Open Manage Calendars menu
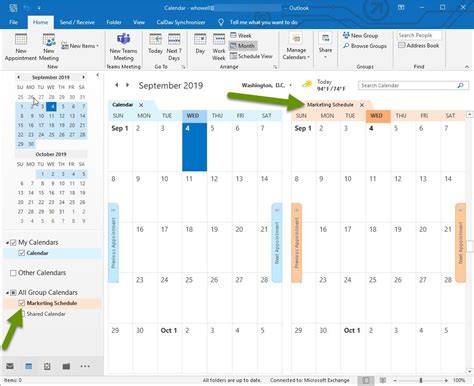Viewport: 474px width, 386px height. (296, 47)
